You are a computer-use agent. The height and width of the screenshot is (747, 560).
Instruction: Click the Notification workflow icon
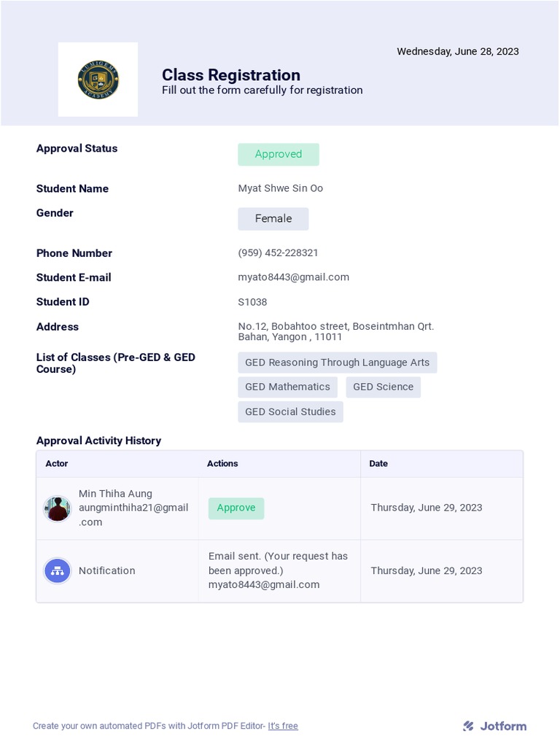[57, 571]
